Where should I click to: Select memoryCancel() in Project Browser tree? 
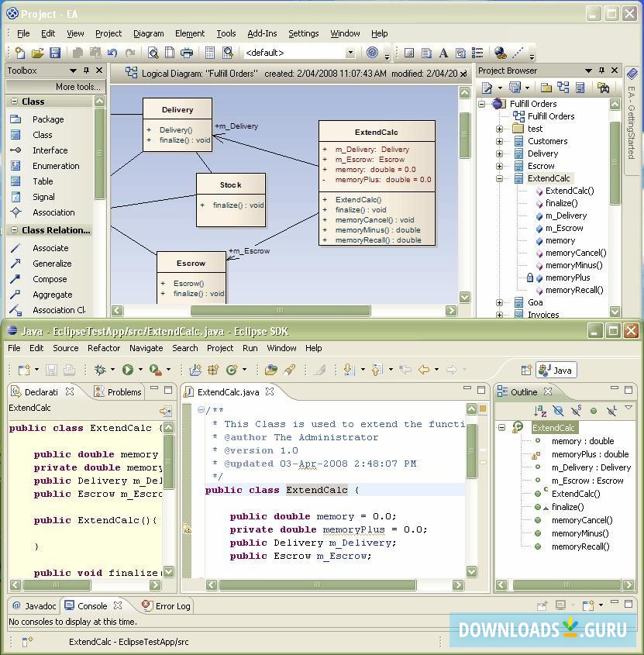576,253
